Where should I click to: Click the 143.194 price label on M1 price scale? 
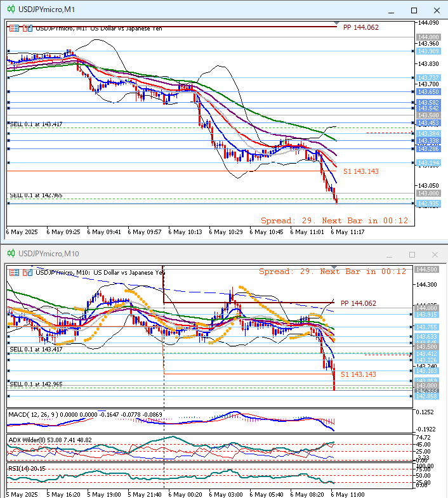428,163
